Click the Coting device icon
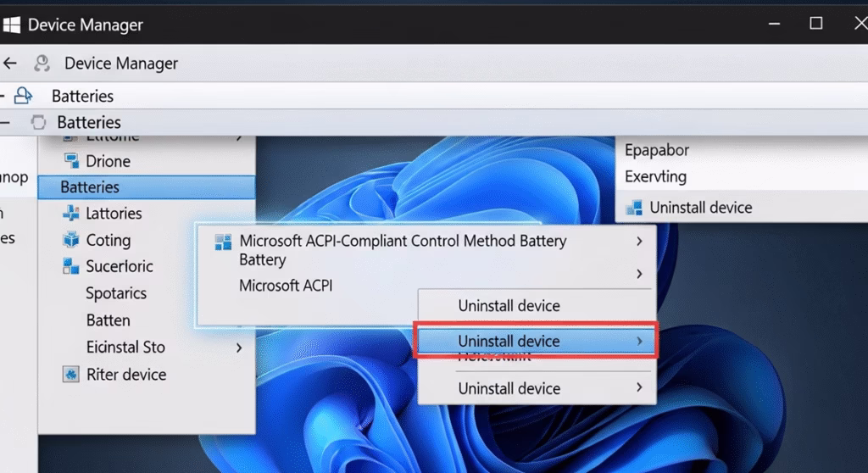Image resolution: width=868 pixels, height=473 pixels. point(71,241)
